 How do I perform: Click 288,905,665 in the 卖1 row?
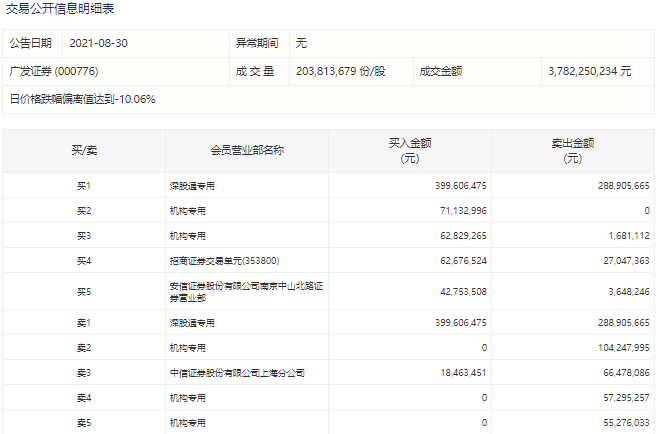click(624, 323)
